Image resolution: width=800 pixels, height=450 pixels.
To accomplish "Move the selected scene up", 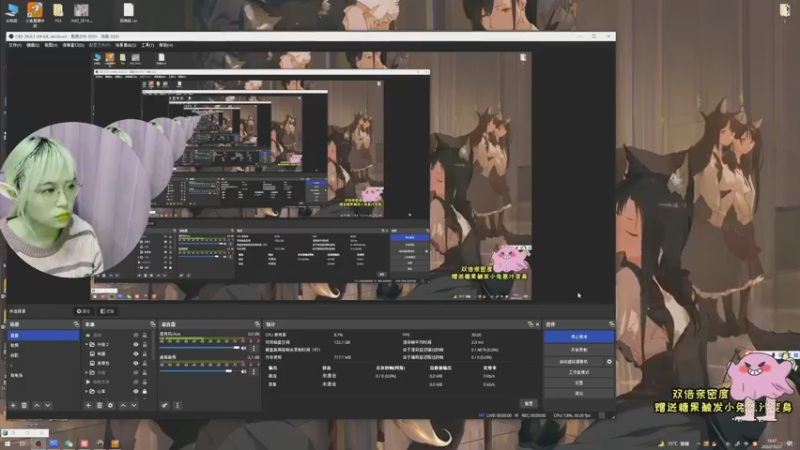I will pos(37,405).
